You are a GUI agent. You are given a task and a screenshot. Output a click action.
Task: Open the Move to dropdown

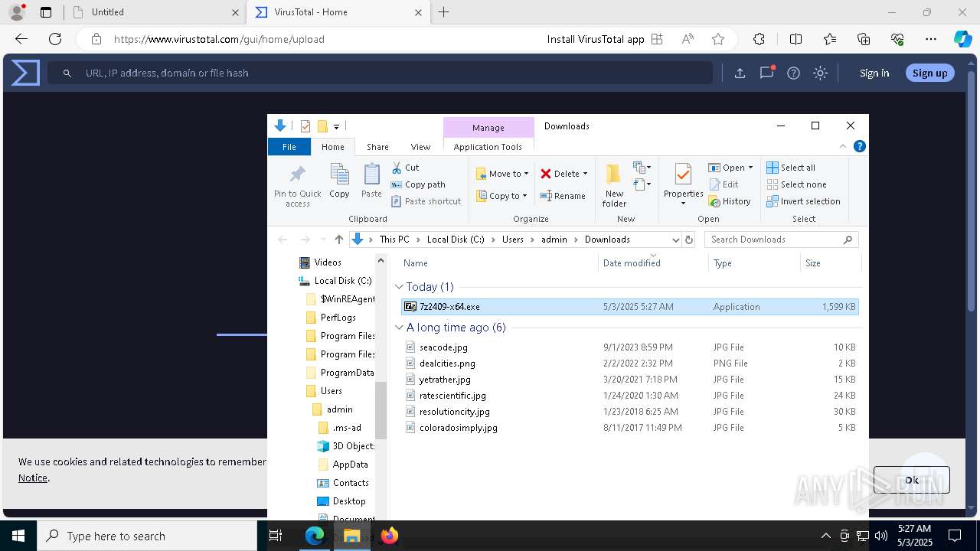tap(502, 174)
